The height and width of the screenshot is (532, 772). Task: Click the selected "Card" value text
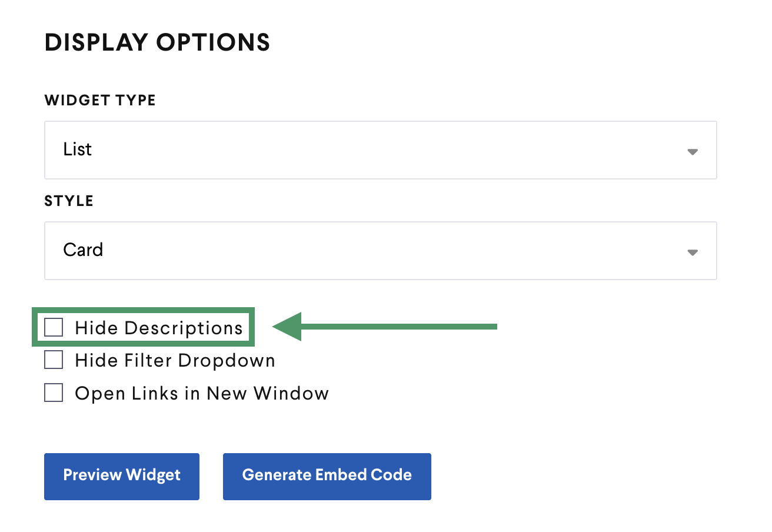(x=83, y=250)
